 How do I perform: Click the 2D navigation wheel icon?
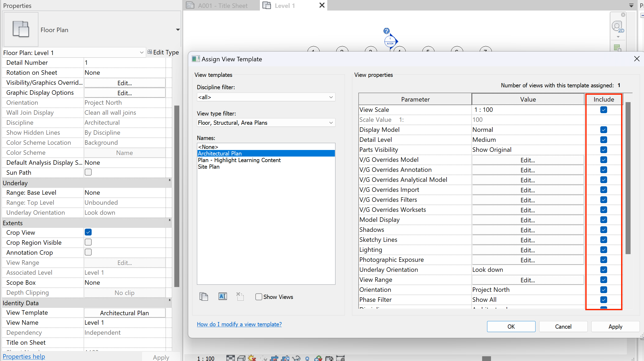pos(617,27)
